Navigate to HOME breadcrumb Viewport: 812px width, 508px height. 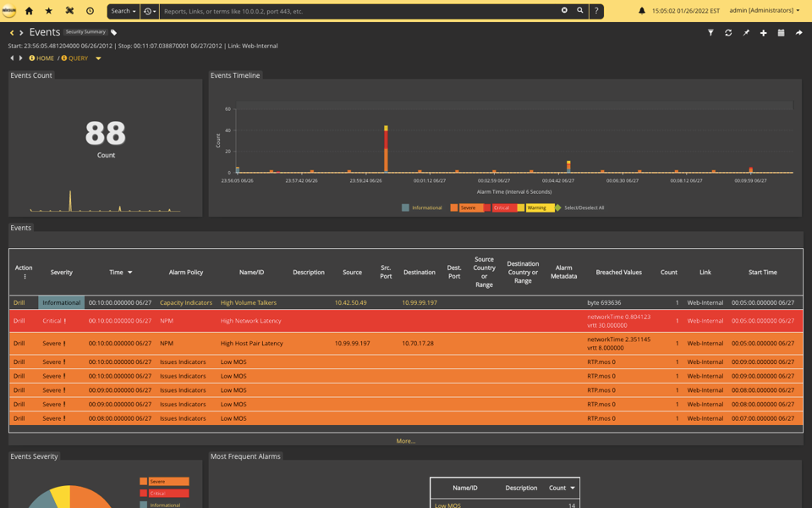point(45,58)
